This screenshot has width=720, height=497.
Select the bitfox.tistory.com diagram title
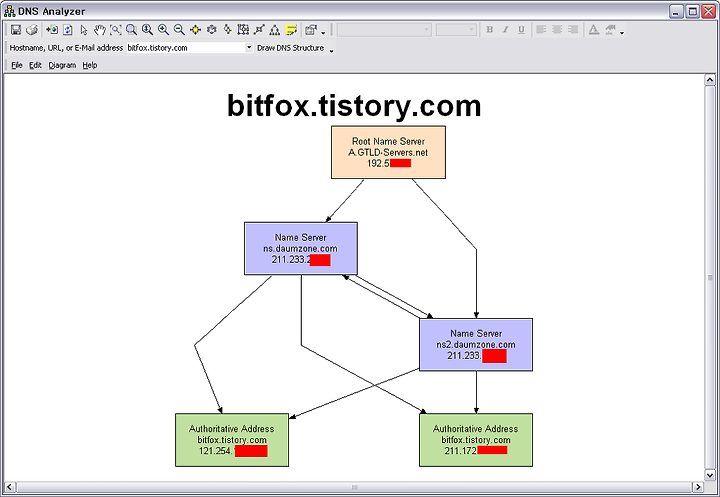[x=354, y=106]
